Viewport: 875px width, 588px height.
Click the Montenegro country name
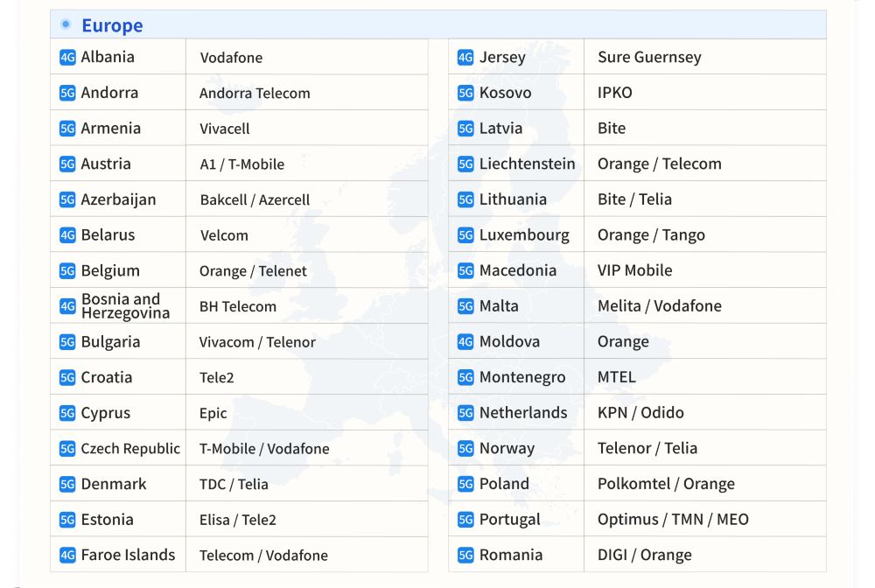pos(522,377)
